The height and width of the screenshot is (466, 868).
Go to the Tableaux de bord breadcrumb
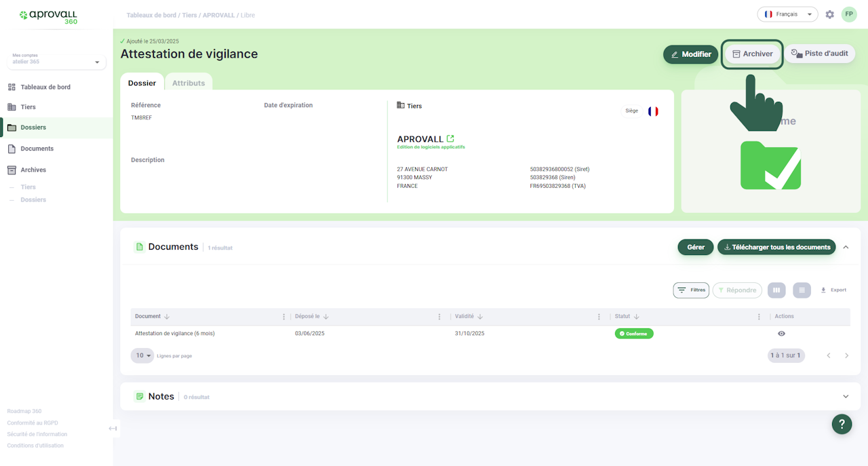tap(151, 15)
